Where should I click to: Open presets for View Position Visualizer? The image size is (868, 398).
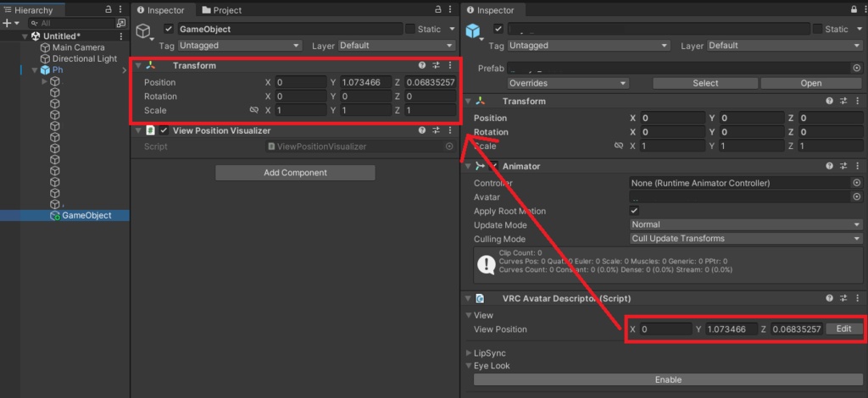[x=437, y=130]
